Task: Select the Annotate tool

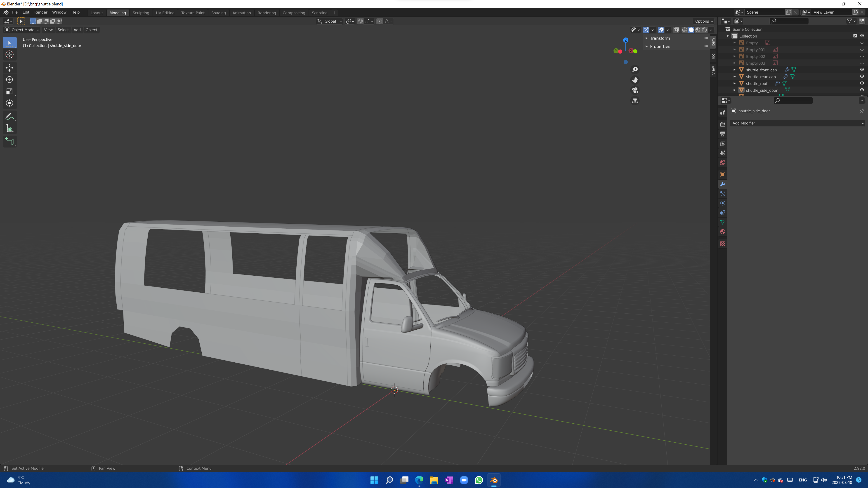Action: tap(9, 117)
